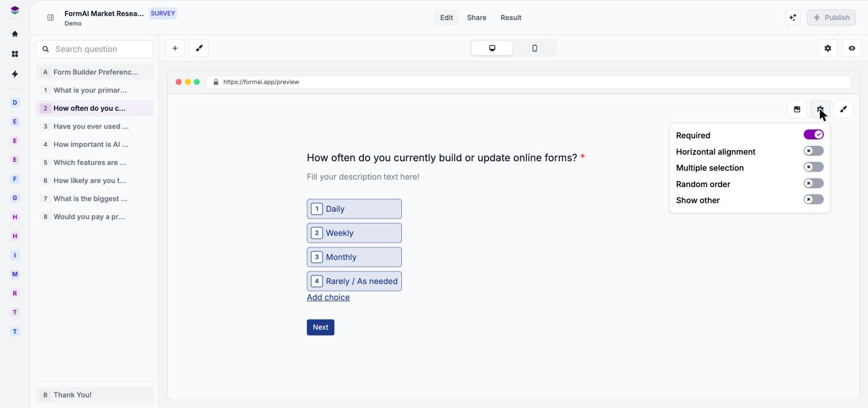Screen dimensions: 868x408
Task: Click the preview URL address bar
Action: pos(528,82)
